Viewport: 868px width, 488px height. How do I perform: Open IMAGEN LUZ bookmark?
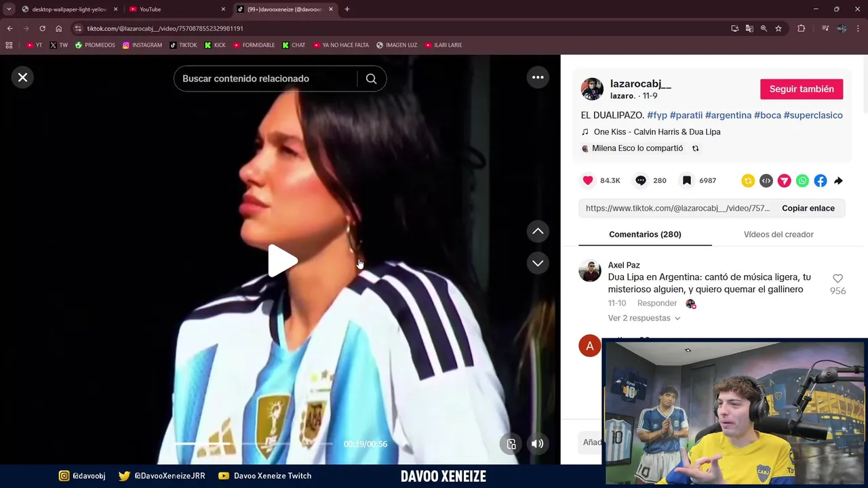click(x=397, y=45)
